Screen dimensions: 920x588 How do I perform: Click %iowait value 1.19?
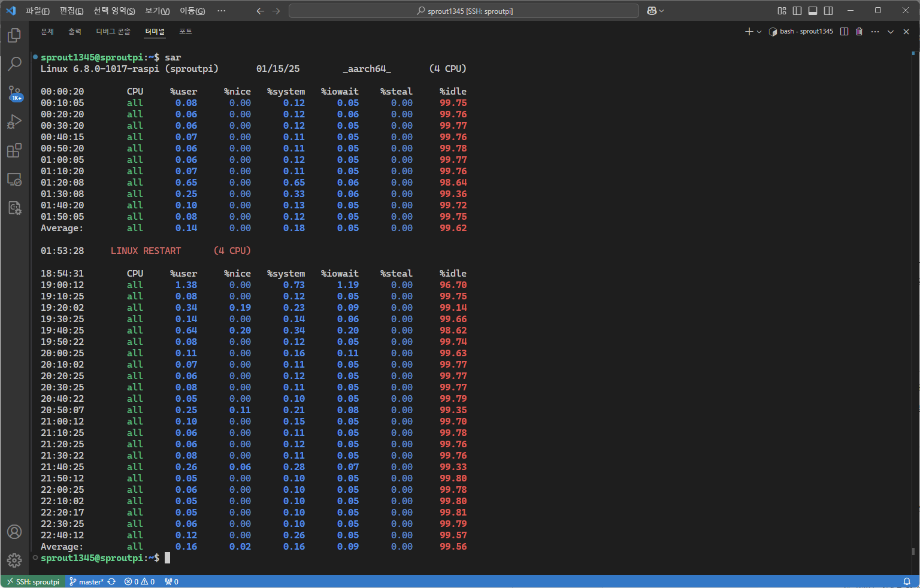pos(348,285)
